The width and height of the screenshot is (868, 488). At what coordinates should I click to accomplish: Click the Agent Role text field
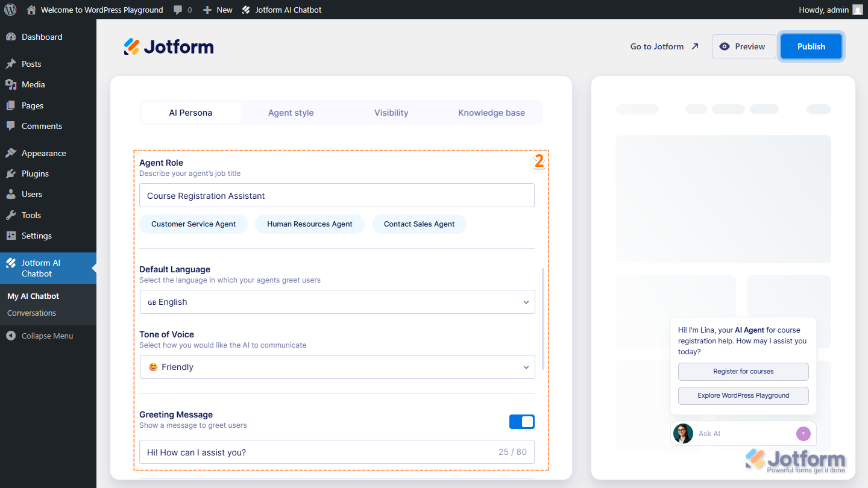[x=337, y=196]
